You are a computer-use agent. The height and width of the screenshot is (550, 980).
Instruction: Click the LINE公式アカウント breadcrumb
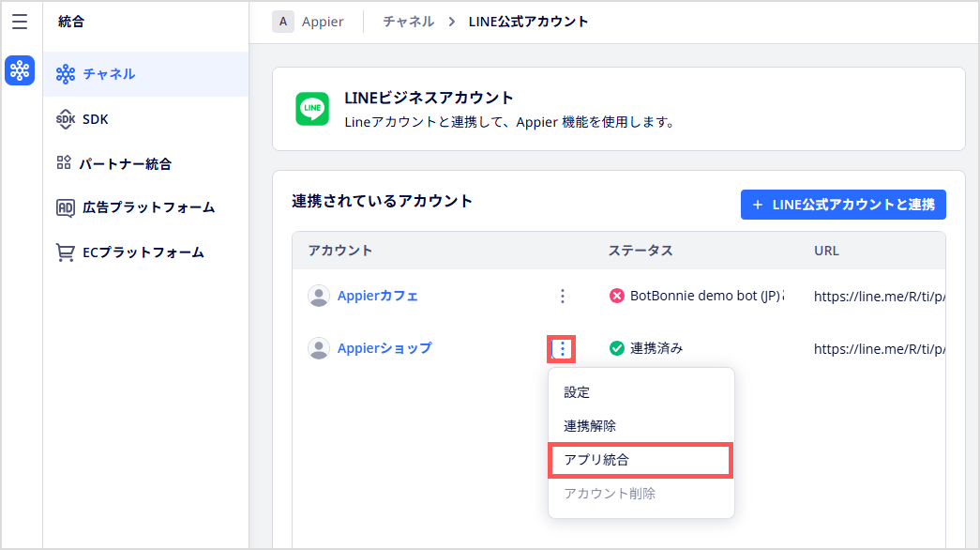click(x=528, y=22)
